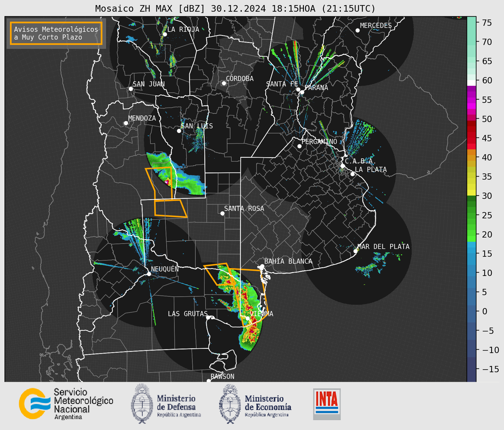
Task: Click the SANTA ROSA city label
Action: [244, 208]
